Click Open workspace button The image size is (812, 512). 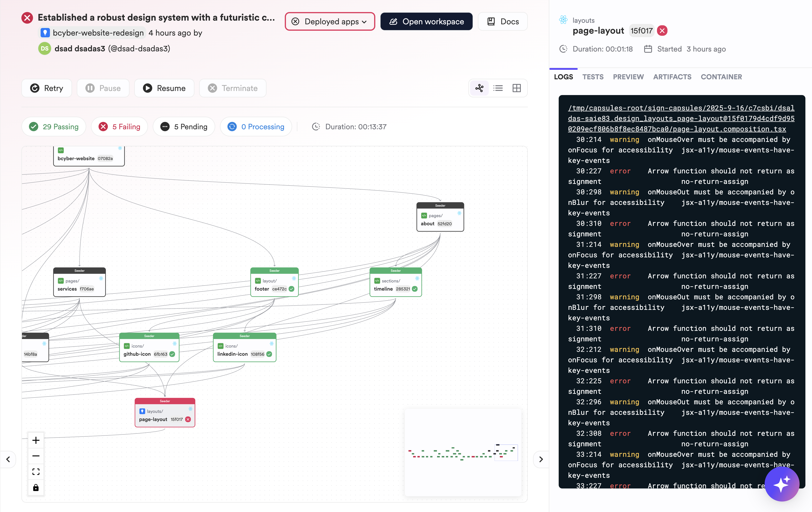coord(426,22)
